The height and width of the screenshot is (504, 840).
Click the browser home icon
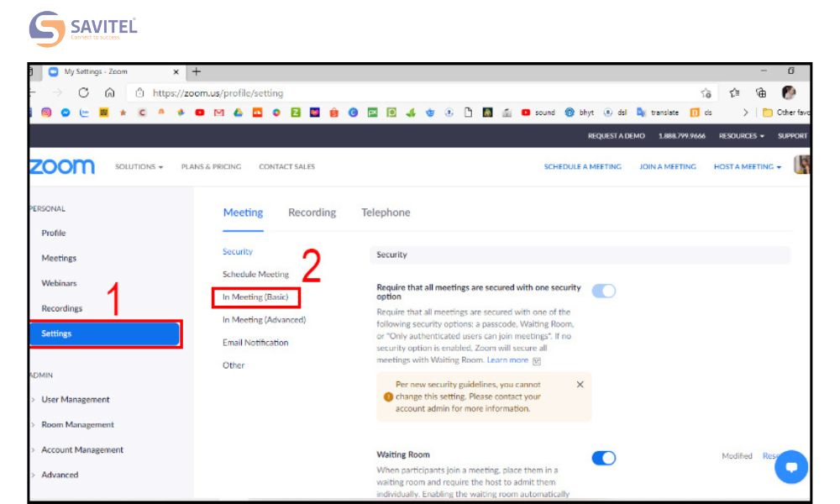tap(109, 93)
